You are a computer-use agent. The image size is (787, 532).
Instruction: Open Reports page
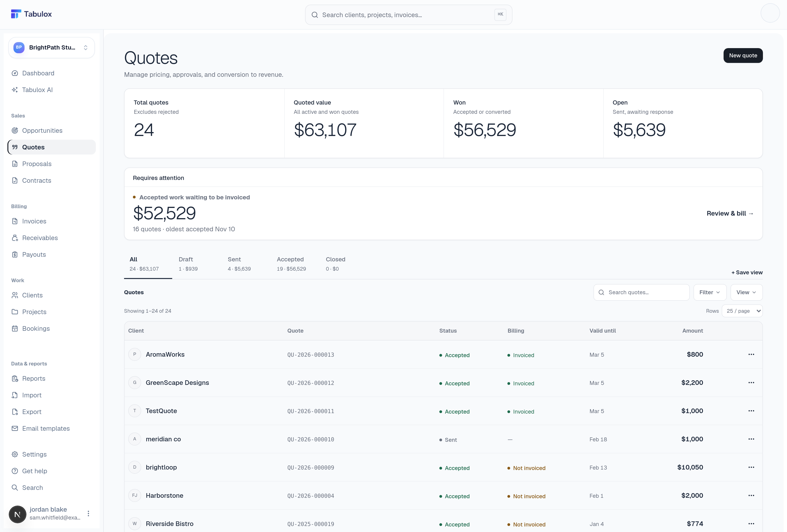(51, 378)
